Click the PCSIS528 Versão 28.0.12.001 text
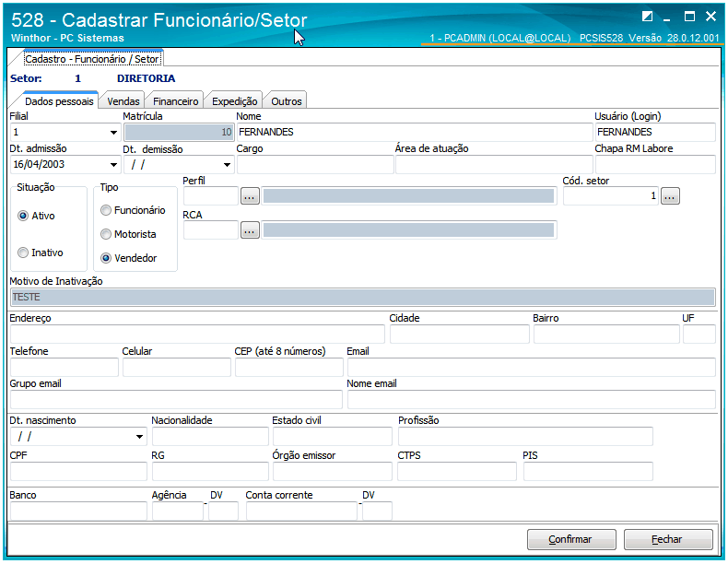 click(x=649, y=38)
